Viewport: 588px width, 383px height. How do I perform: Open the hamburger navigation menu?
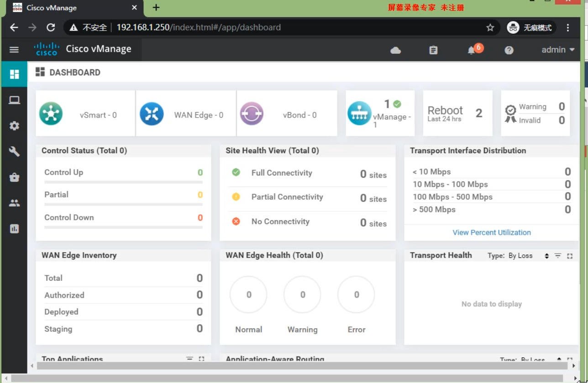click(x=14, y=50)
